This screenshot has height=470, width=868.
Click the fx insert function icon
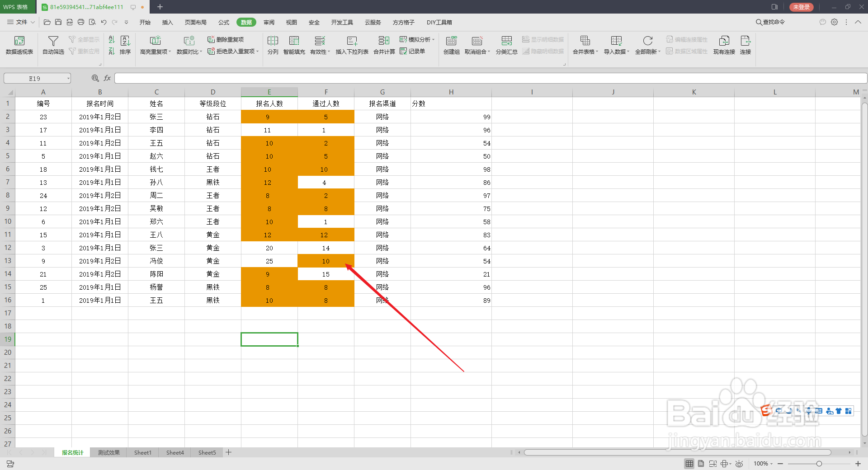tap(107, 78)
